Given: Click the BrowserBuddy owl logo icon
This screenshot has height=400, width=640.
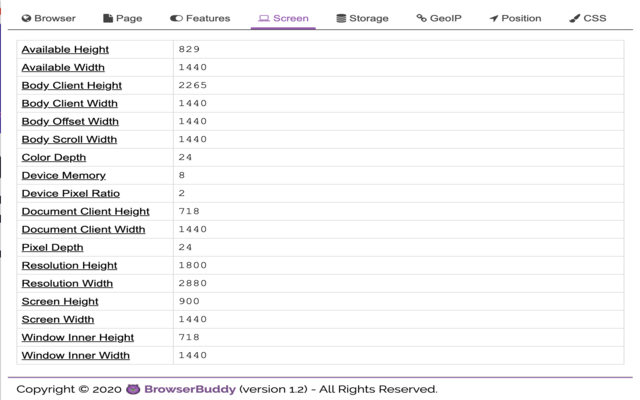Looking at the screenshot, I should tap(133, 389).
